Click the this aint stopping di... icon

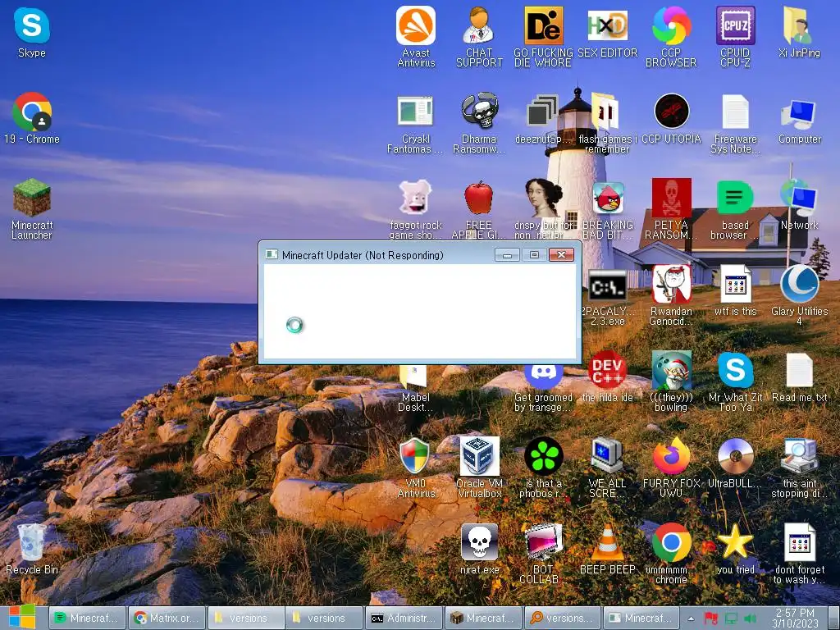click(799, 467)
